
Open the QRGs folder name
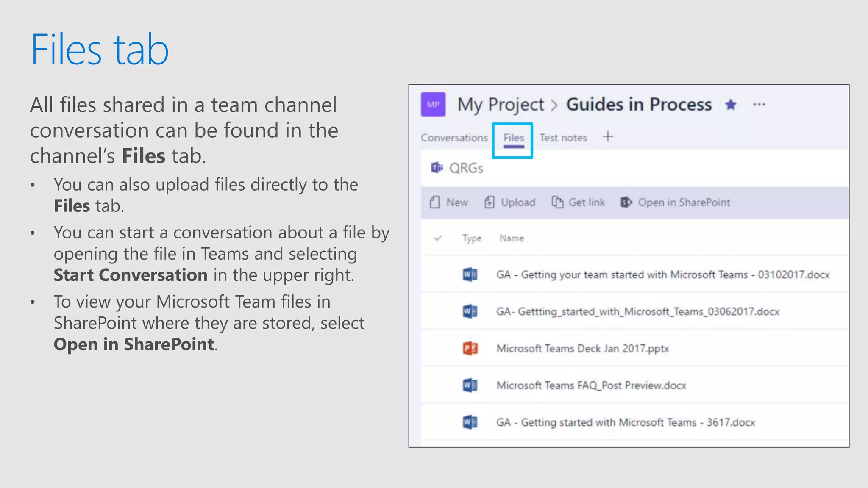click(466, 168)
